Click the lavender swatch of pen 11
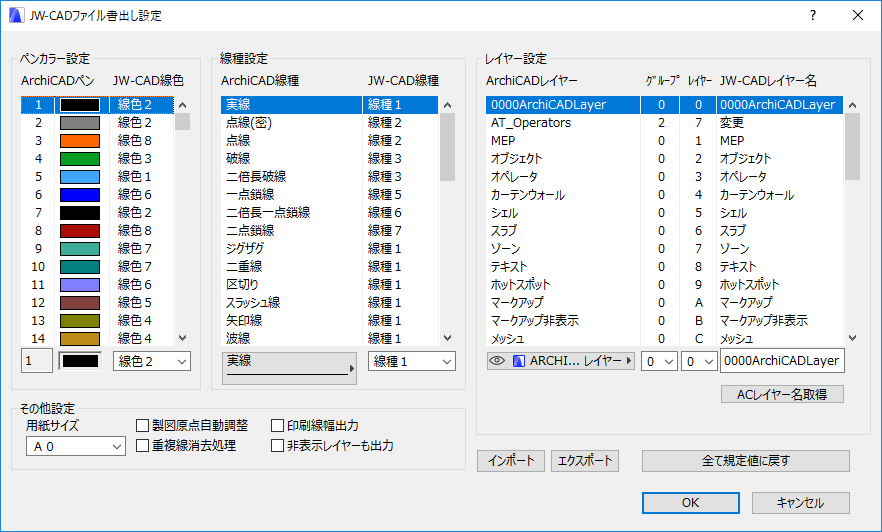This screenshot has width=882, height=532. [x=80, y=285]
